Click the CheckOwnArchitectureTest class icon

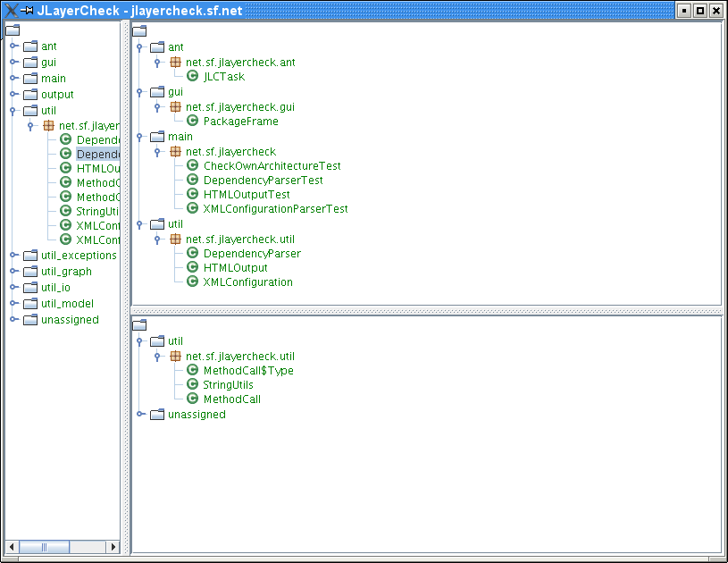point(193,165)
